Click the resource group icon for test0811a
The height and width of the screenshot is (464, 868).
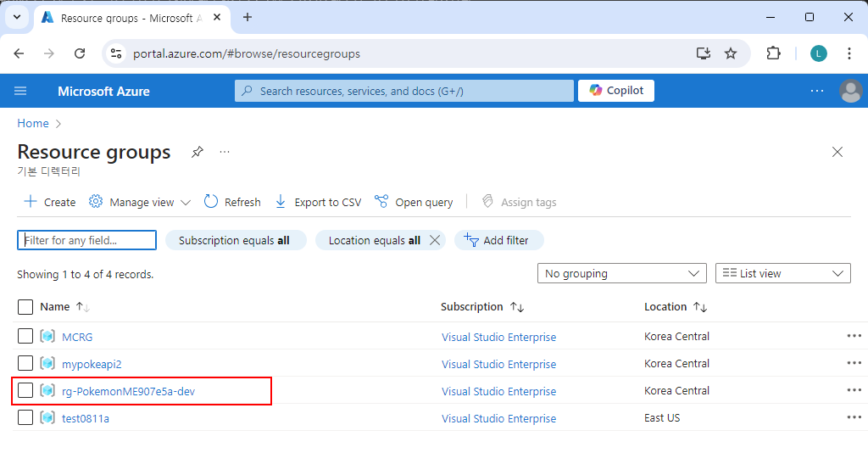[47, 417]
